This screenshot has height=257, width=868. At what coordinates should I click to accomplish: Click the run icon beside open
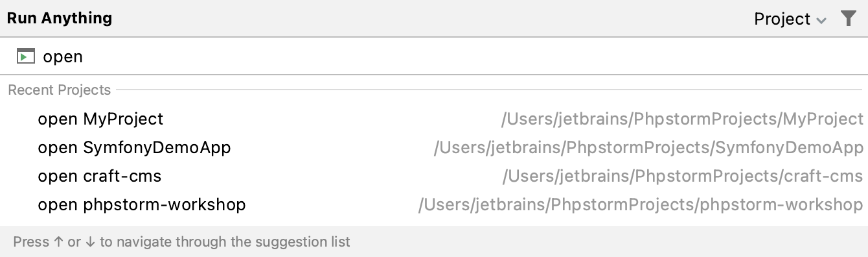click(x=25, y=56)
